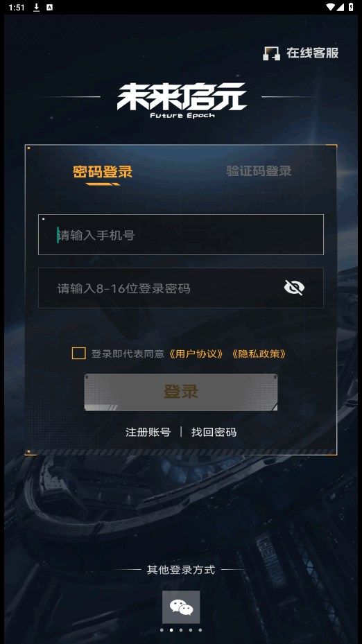Toggle password visibility eye icon
This screenshot has width=362, height=644.
294,288
